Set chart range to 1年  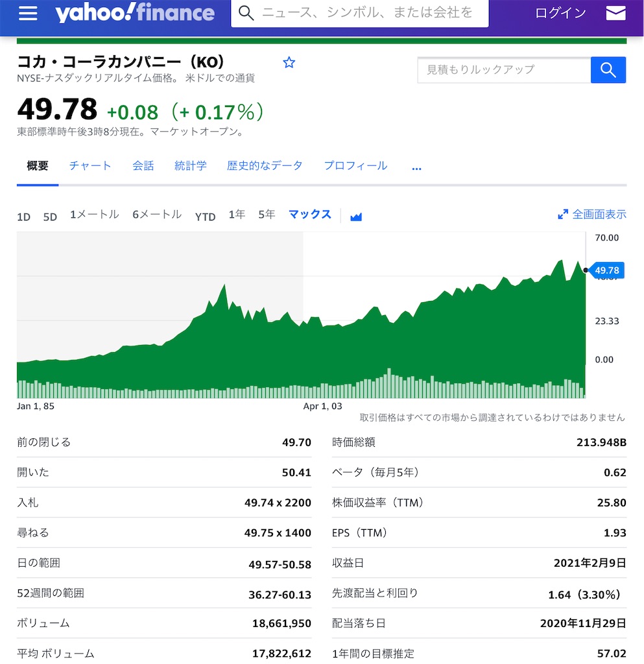(x=237, y=215)
